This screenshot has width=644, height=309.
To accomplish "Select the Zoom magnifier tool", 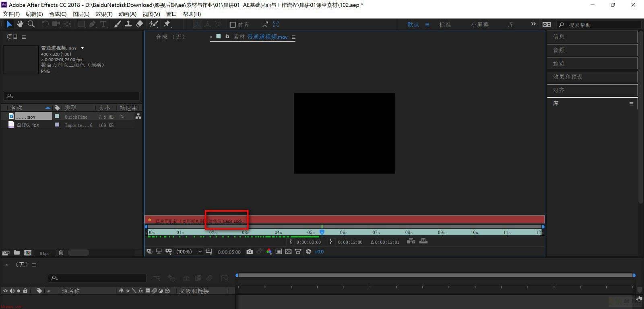I will coord(31,24).
